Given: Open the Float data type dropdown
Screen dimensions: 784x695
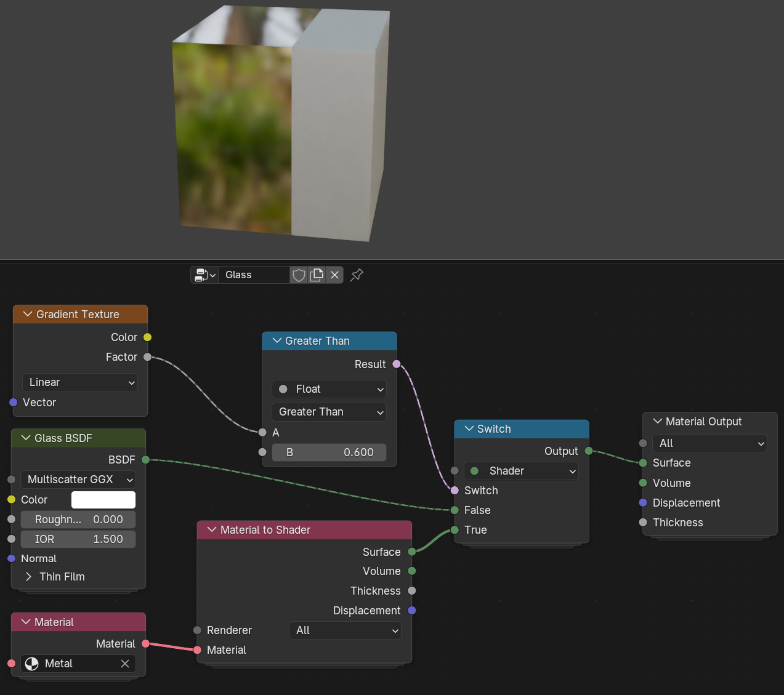Looking at the screenshot, I should point(329,389).
